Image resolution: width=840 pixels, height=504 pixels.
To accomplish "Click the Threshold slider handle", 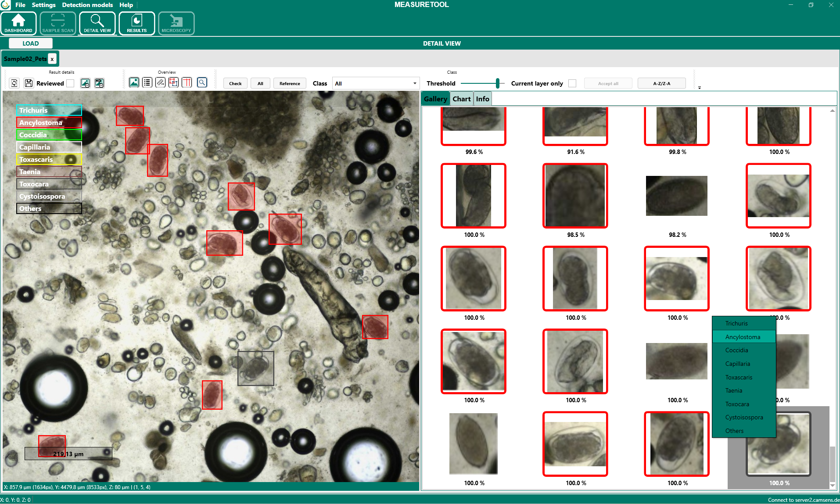I will (x=497, y=83).
